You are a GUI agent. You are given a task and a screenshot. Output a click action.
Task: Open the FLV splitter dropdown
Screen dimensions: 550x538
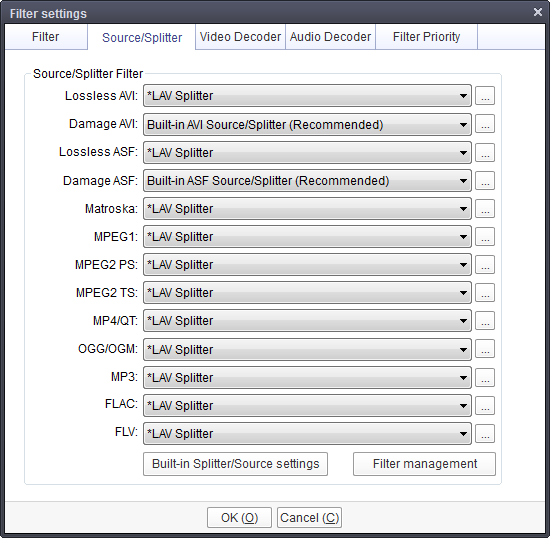click(x=307, y=434)
